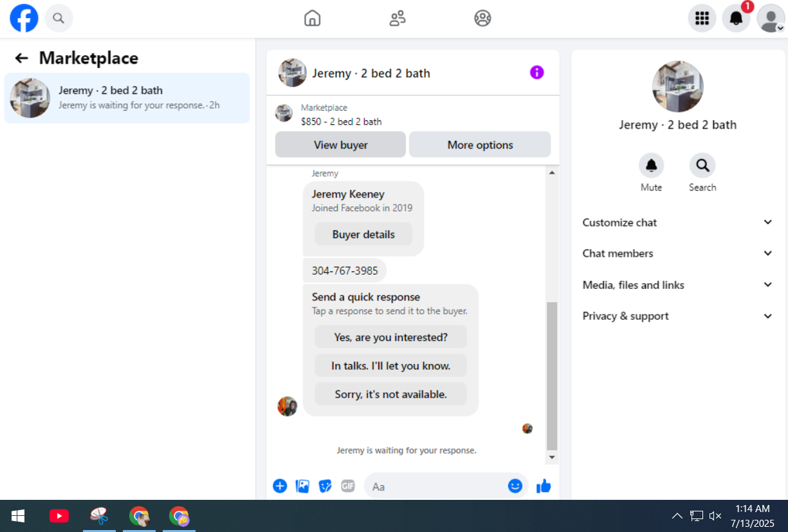Click the second Chrome profile icon in taskbar
The image size is (788, 532).
179,516
